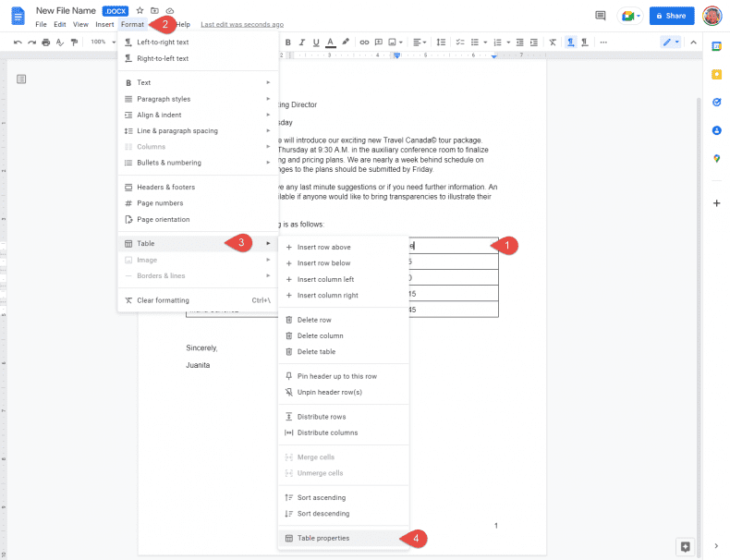This screenshot has width=730, height=560.
Task: Select Insert row above
Action: coord(323,247)
